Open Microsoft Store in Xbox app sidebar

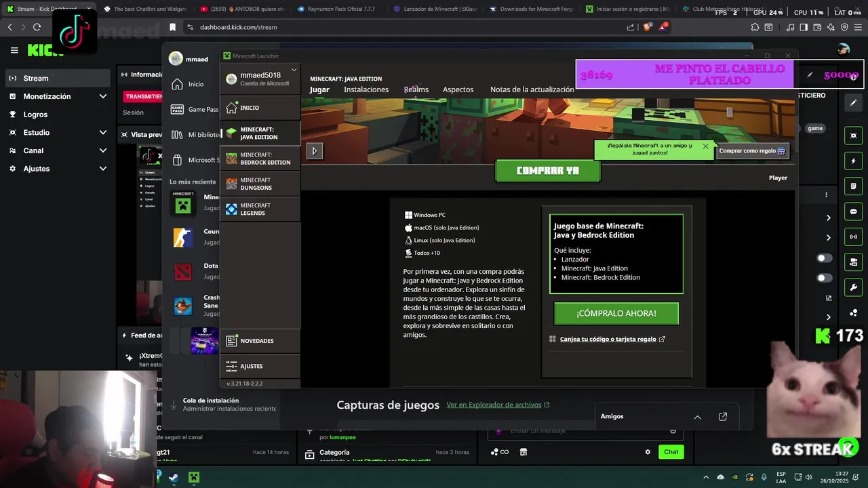[x=194, y=160]
